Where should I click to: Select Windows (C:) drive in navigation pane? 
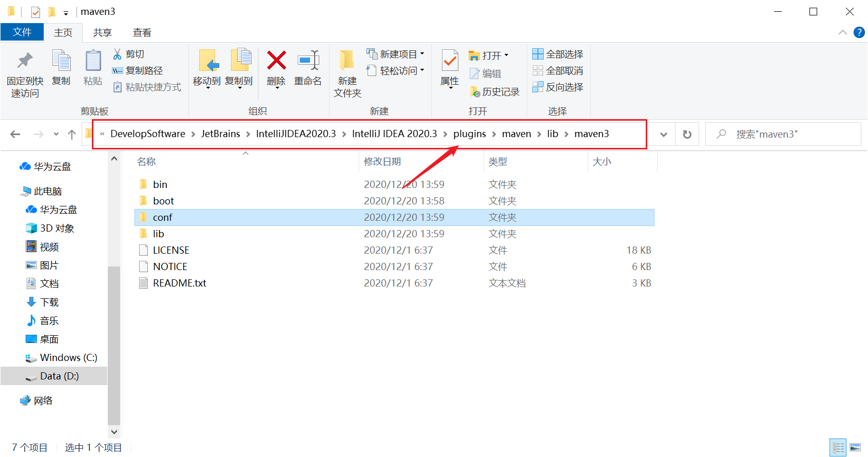pyautogui.click(x=61, y=357)
